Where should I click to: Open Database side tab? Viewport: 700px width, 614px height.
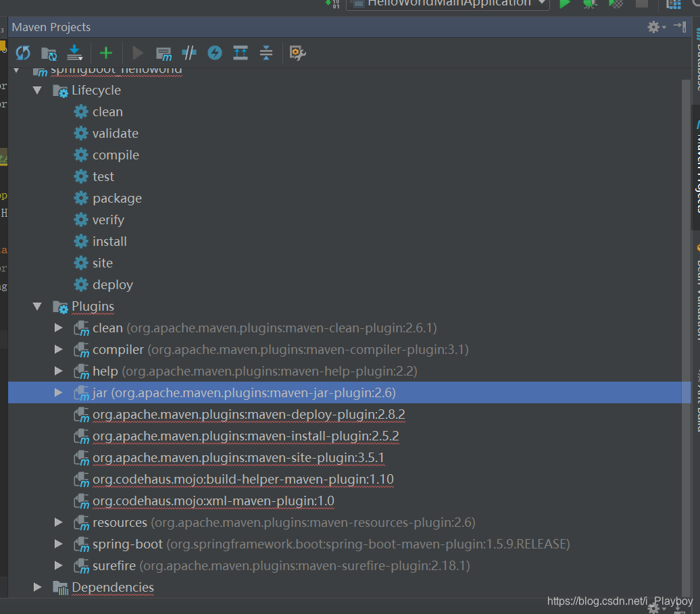coord(697,60)
